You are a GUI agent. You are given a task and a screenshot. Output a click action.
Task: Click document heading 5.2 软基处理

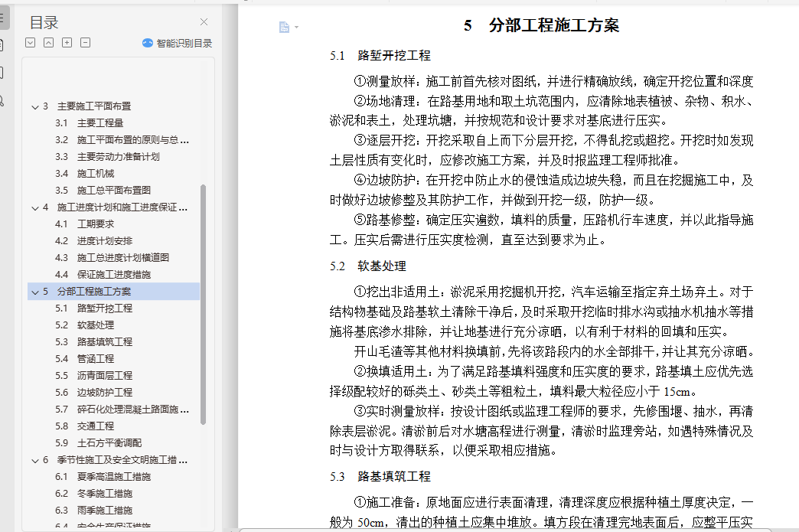tap(368, 266)
